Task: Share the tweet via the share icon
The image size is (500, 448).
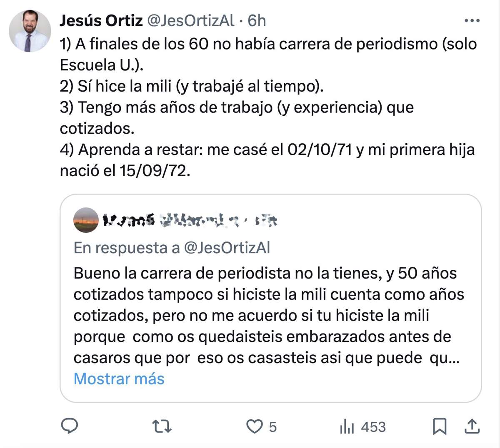Action: [473, 426]
